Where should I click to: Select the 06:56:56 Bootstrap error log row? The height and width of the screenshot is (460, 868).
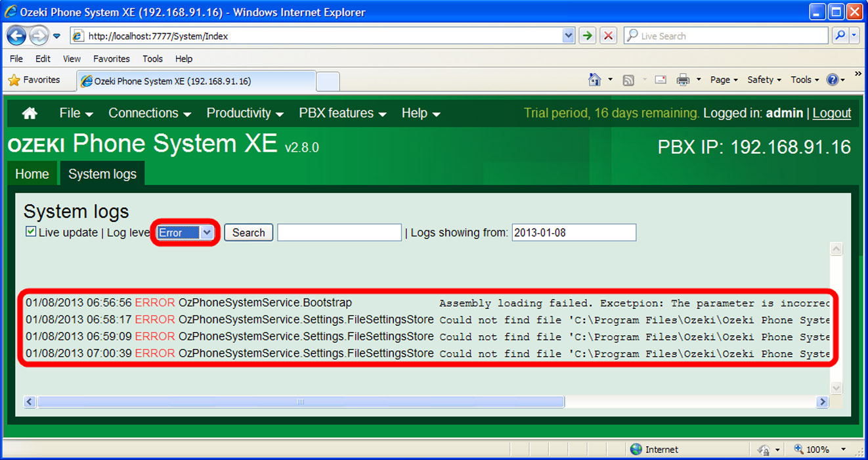pyautogui.click(x=427, y=303)
